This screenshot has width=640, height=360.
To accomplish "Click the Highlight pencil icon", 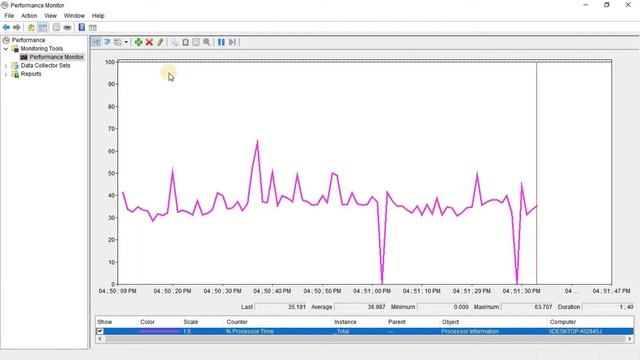I will click(x=160, y=42).
